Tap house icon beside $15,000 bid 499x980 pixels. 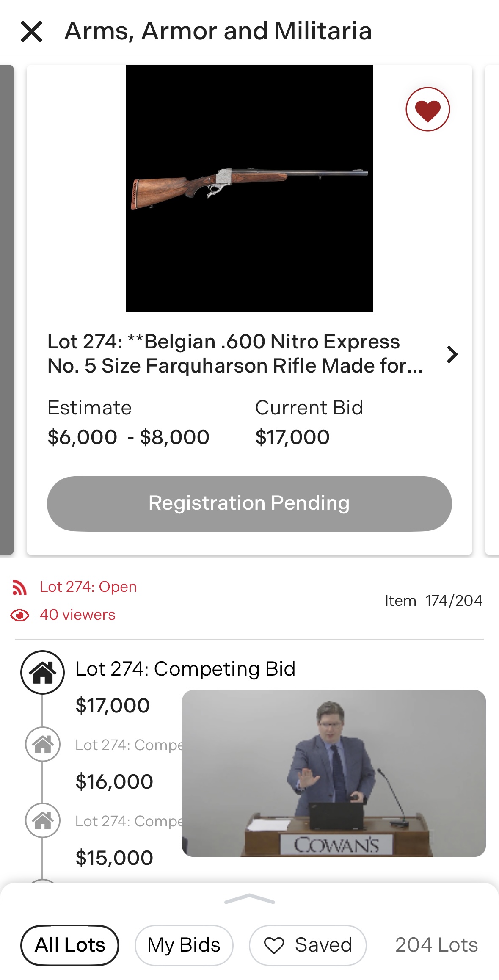point(42,820)
